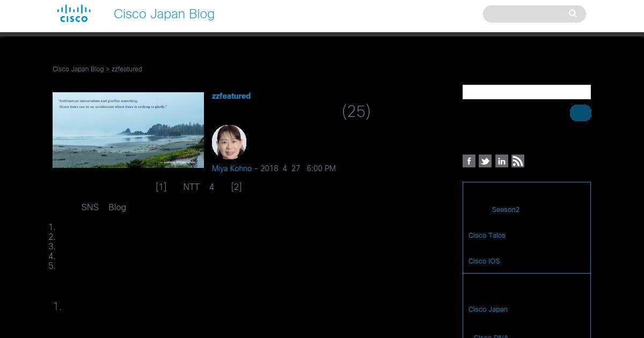The height and width of the screenshot is (338, 644).
Task: Click the [1] footnote reference
Action: click(x=161, y=187)
